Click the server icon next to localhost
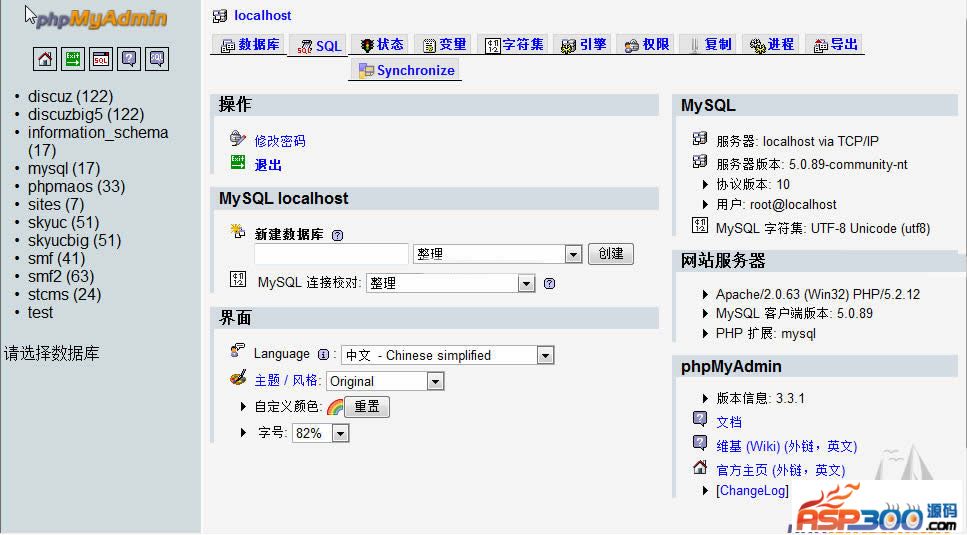967x535 pixels. 220,16
